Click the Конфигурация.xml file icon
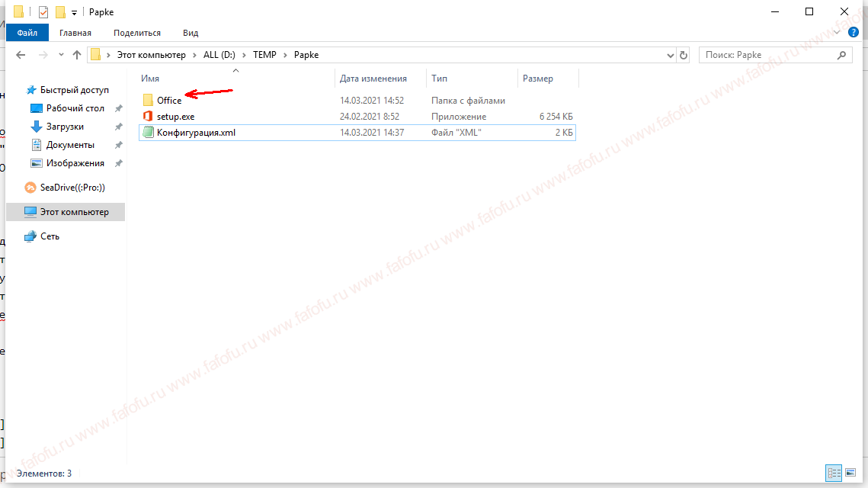 (x=148, y=132)
